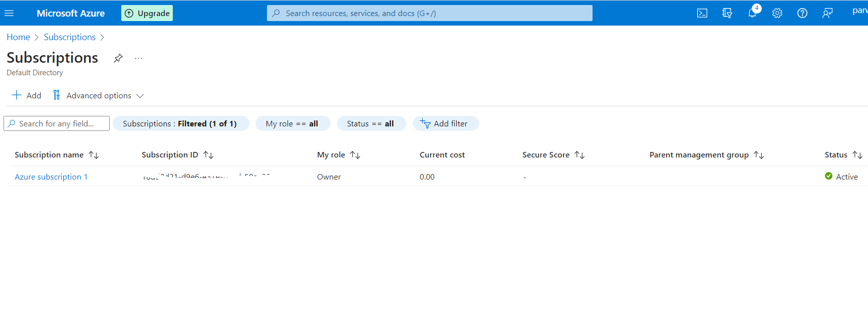Viewport: 868px width, 315px height.
Task: Open portal settings gear
Action: [x=777, y=13]
